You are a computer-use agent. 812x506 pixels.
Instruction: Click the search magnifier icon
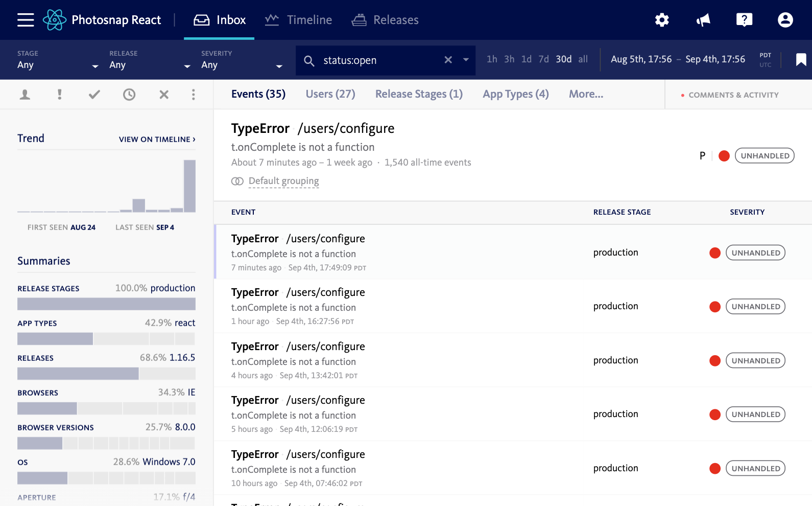pos(309,61)
